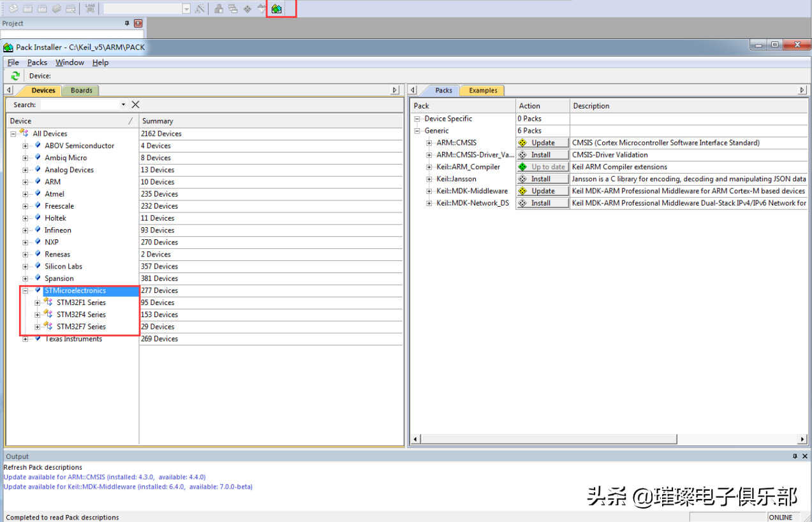The width and height of the screenshot is (812, 522).
Task: Open the target selection dropdown in uVision toolbar
Action: point(186,9)
